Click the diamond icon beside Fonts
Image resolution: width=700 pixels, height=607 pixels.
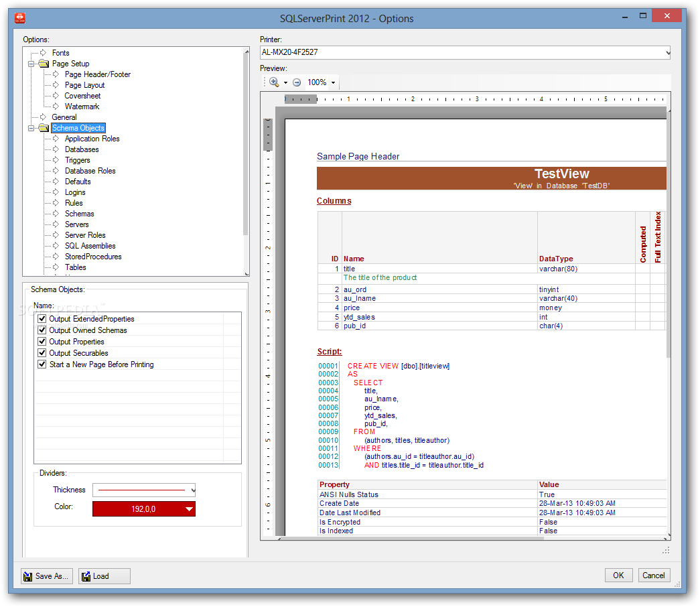click(x=44, y=53)
